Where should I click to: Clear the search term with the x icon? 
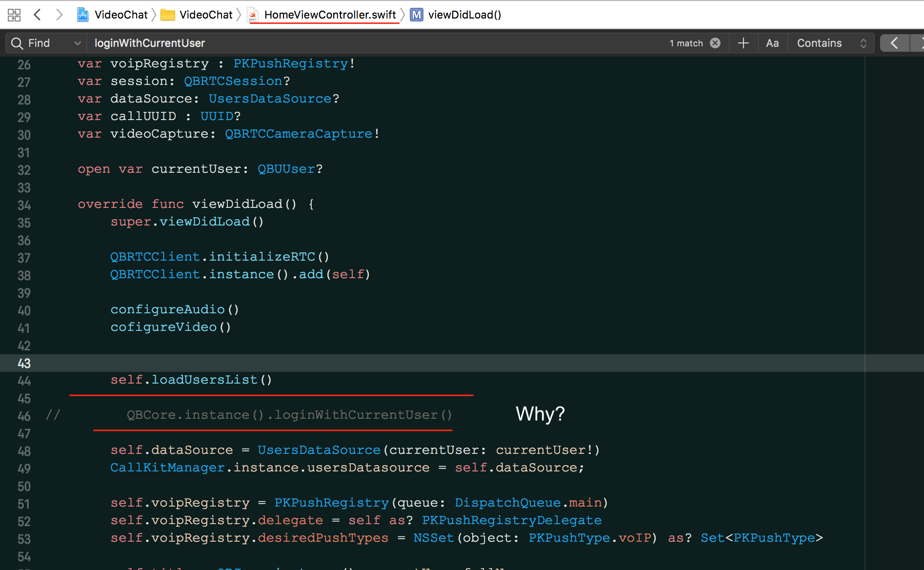pyautogui.click(x=715, y=43)
